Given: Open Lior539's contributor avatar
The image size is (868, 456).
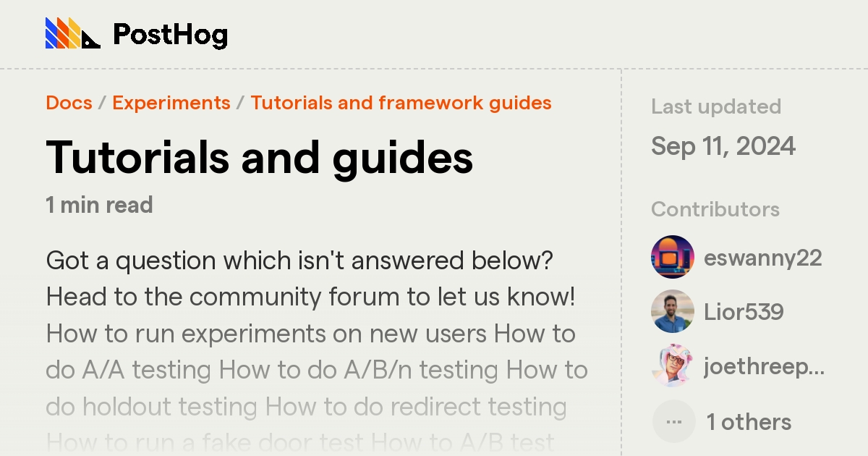Looking at the screenshot, I should [673, 311].
